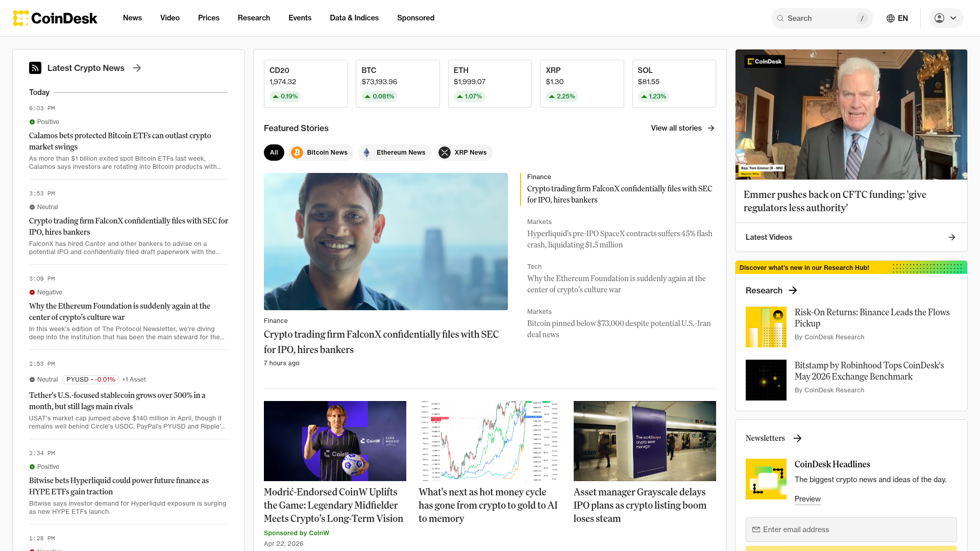Open the Grayscale IPO delay story image
The image size is (980, 551).
point(645,441)
